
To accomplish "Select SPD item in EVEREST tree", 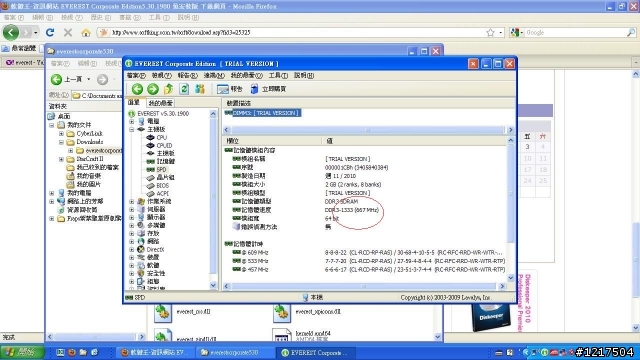I will [161, 169].
